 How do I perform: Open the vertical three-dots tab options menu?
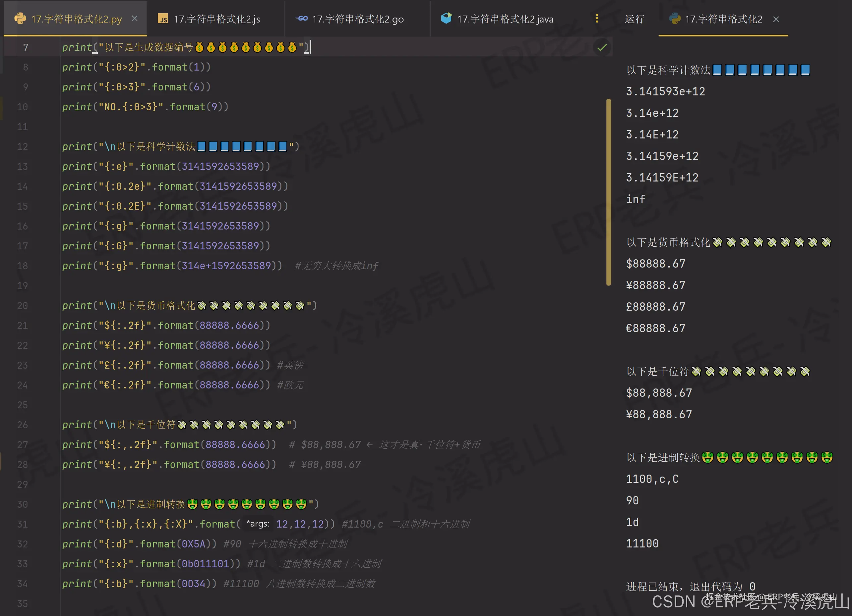point(597,19)
